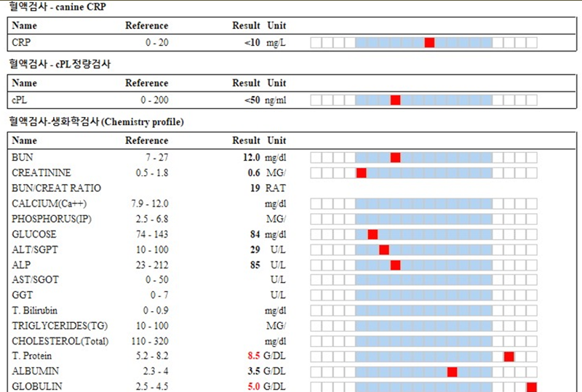Image resolution: width=582 pixels, height=392 pixels.
Task: Select CRP result value <10
Action: (x=252, y=43)
